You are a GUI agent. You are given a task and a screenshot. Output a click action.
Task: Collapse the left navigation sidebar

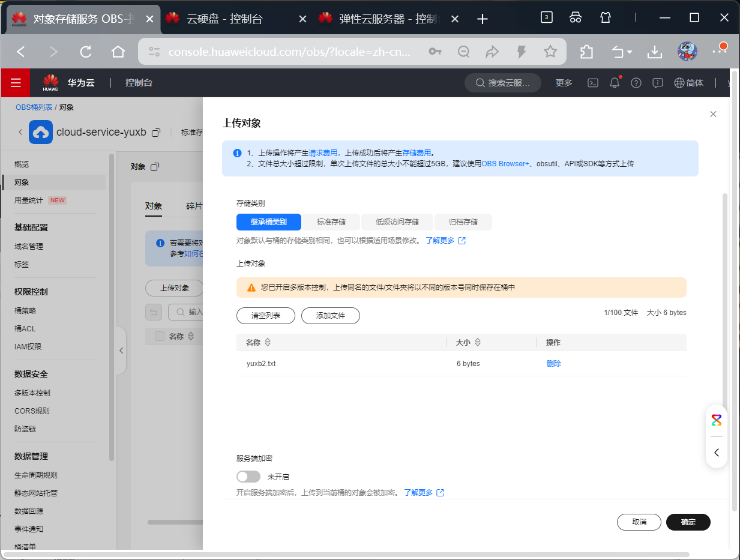point(121,351)
